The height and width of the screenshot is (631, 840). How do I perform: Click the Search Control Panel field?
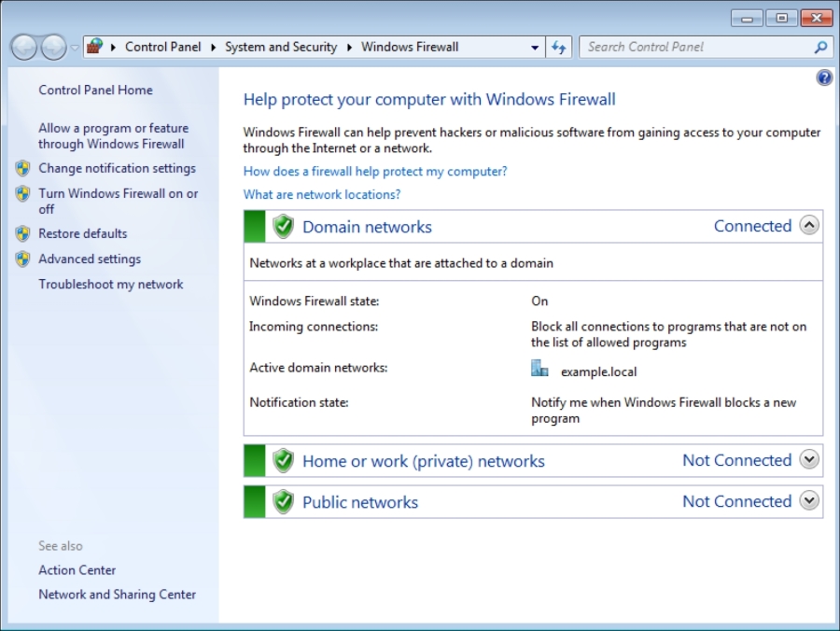(695, 47)
